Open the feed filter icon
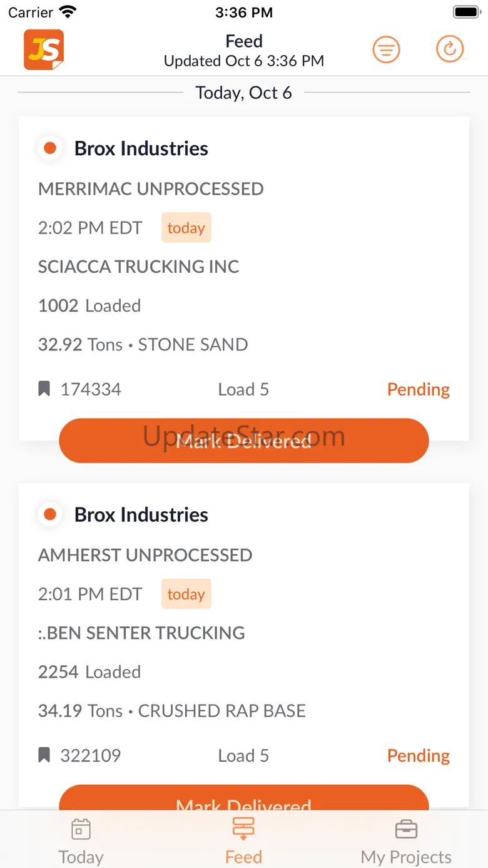This screenshot has width=488, height=868. pyautogui.click(x=387, y=49)
